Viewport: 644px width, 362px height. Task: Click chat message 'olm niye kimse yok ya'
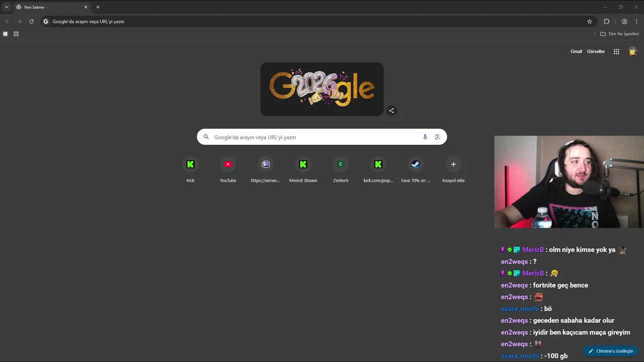tap(582, 250)
